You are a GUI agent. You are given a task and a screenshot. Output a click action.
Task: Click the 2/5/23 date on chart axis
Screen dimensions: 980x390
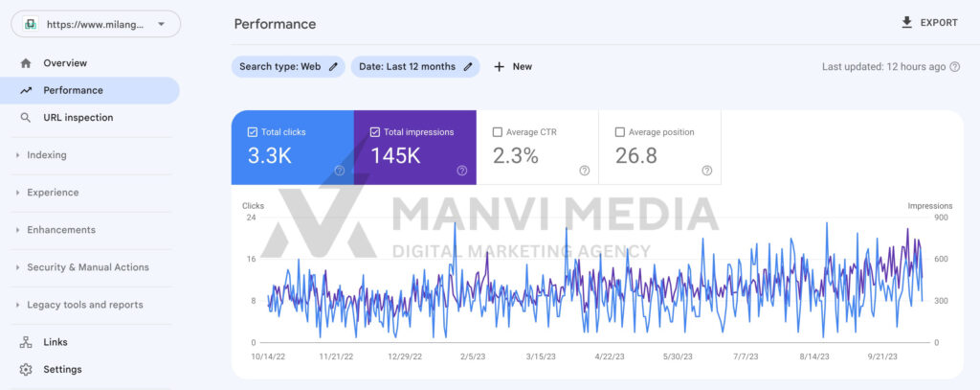(472, 356)
